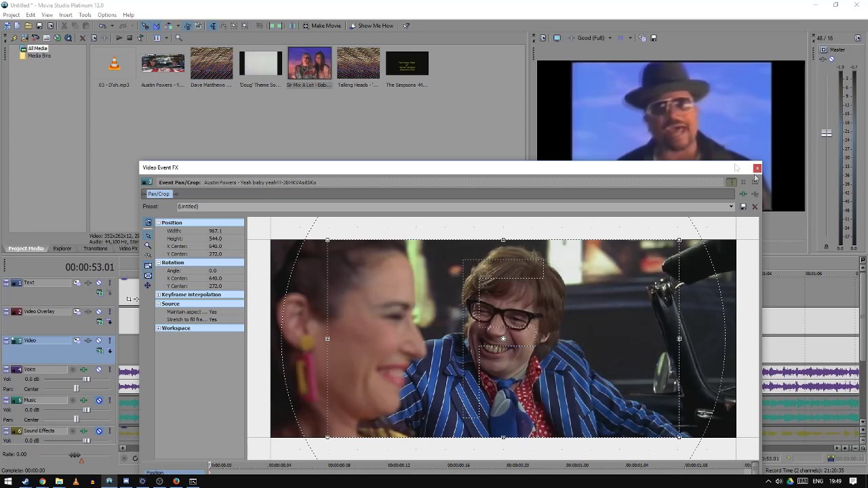Open Track FX on the Video track

point(87,340)
